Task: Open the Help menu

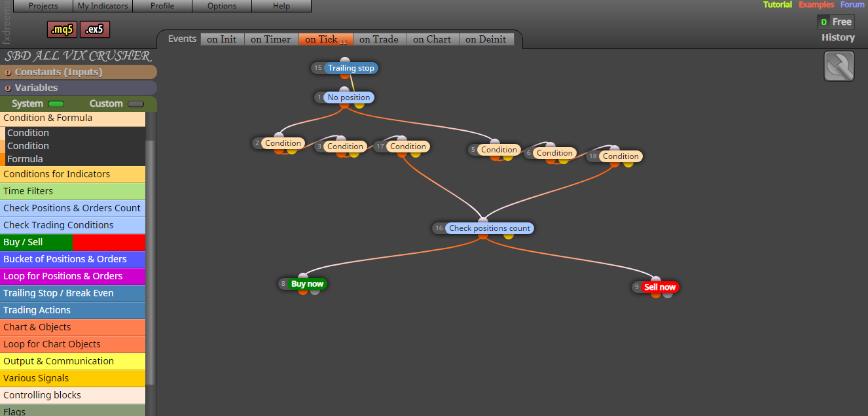Action: pyautogui.click(x=281, y=6)
